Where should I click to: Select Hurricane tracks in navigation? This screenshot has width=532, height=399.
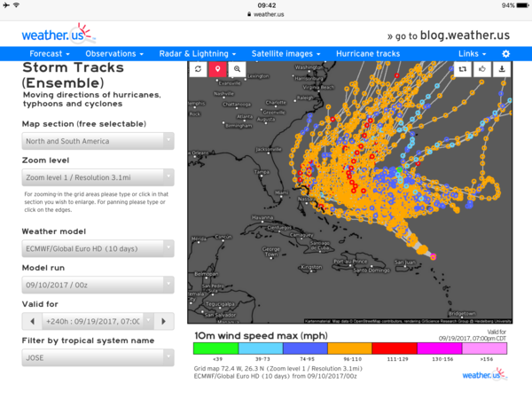pos(368,53)
